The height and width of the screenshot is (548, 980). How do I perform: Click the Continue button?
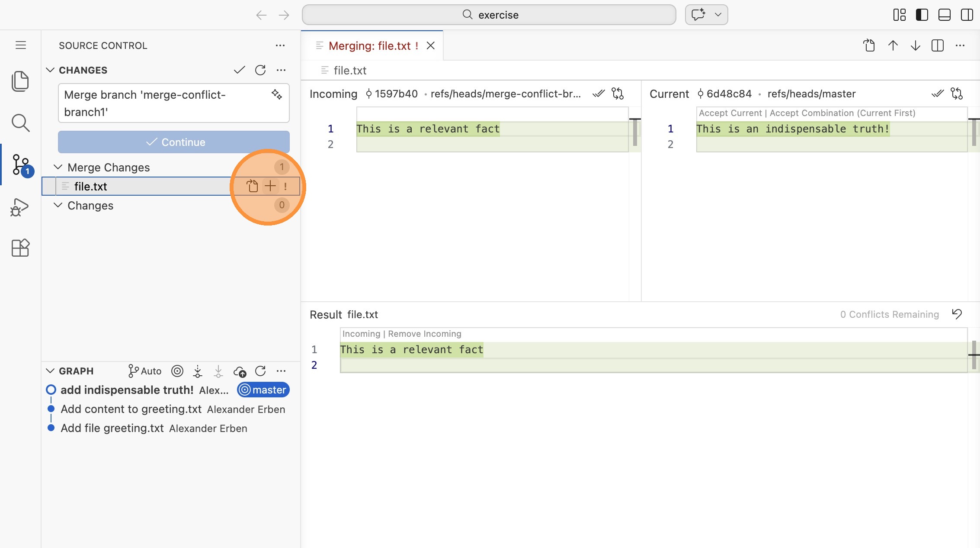174,142
